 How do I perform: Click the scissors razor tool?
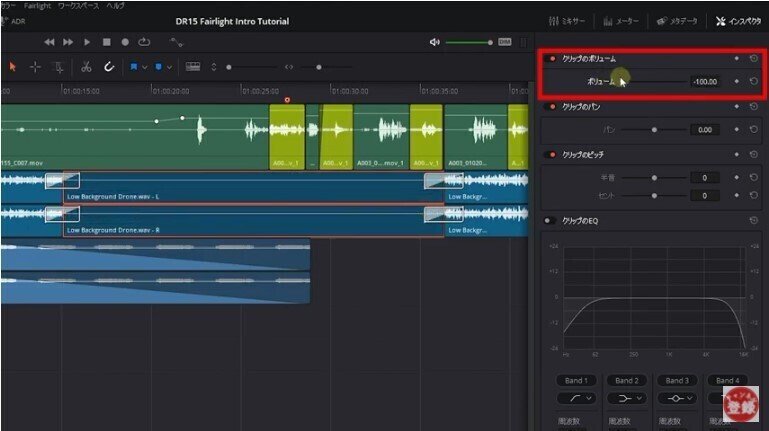(x=86, y=67)
